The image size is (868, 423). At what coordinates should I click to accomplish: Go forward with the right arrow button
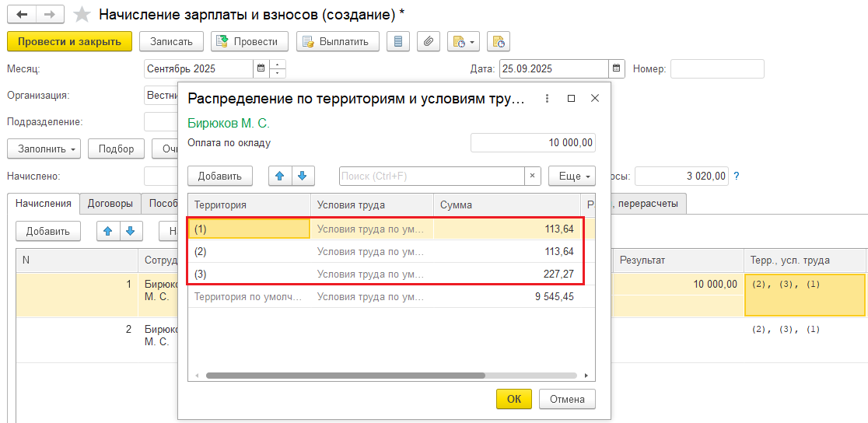50,15
